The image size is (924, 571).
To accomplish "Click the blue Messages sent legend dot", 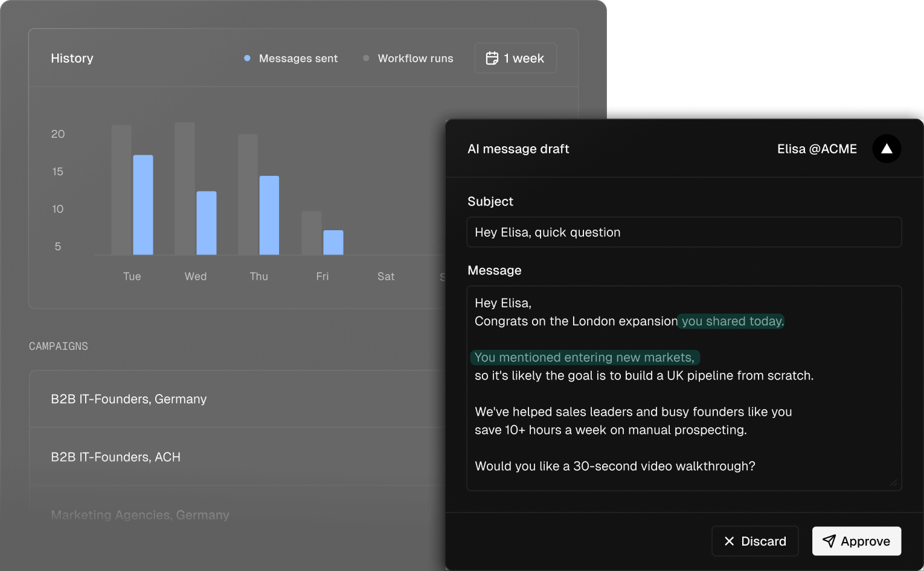I will click(247, 58).
